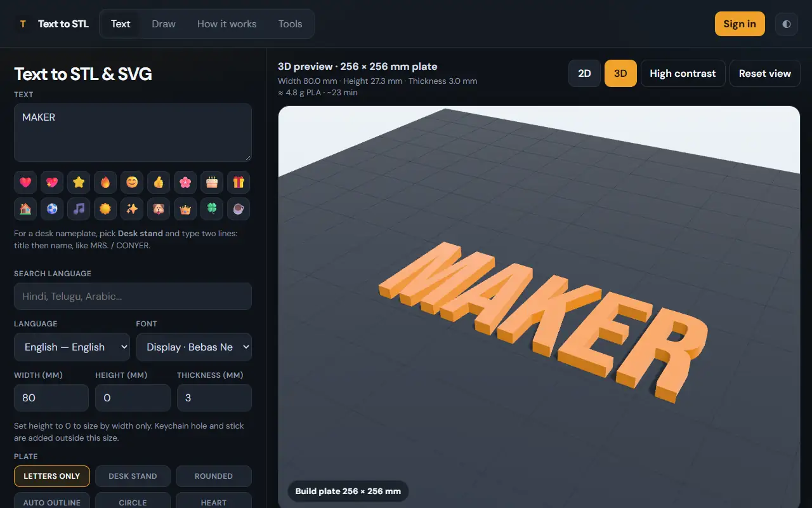Toggle High contrast preview
Viewport: 812px width, 508px height.
pyautogui.click(x=683, y=74)
